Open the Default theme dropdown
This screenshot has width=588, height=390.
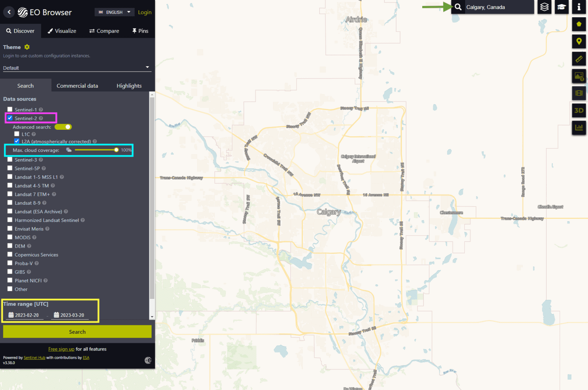[77, 68]
